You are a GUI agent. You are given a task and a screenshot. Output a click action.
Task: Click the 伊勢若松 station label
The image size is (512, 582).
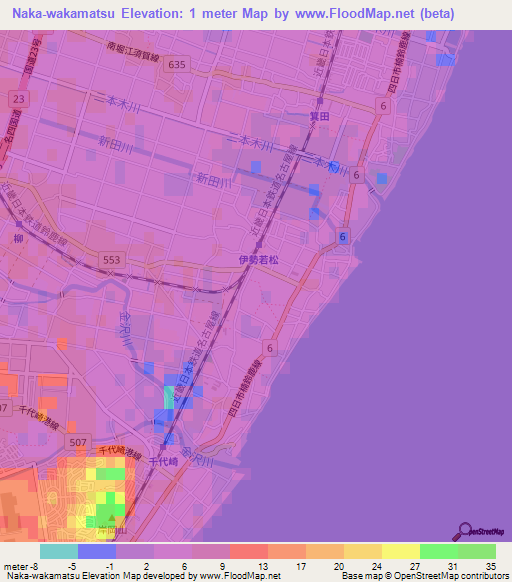pos(258,260)
